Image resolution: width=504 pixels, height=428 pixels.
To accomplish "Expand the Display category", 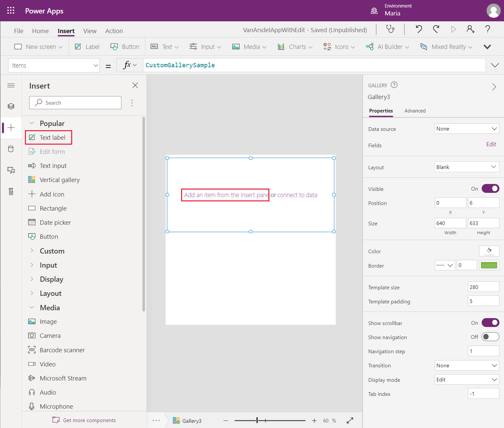I will (x=32, y=279).
